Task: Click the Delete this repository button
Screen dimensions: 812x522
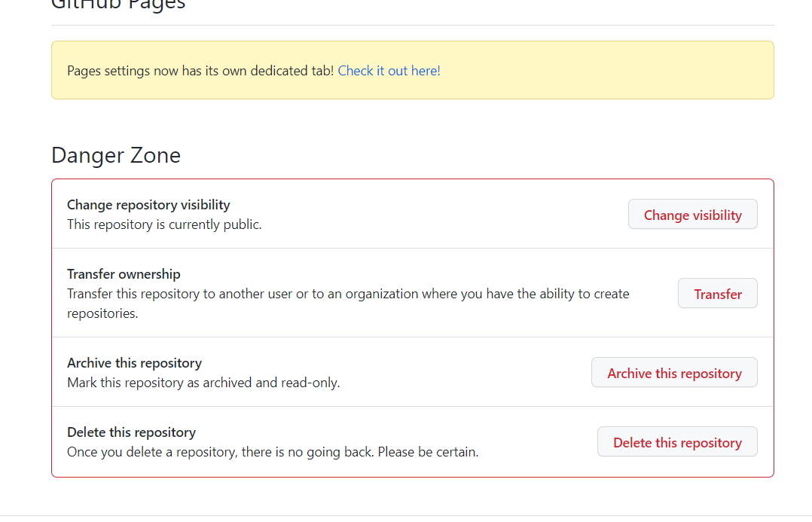Action: (677, 441)
